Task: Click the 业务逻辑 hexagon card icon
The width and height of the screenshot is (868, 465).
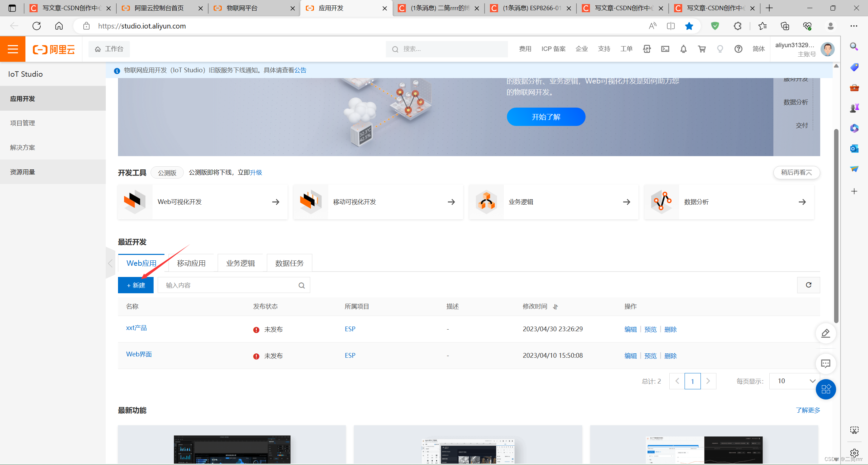Action: [487, 202]
